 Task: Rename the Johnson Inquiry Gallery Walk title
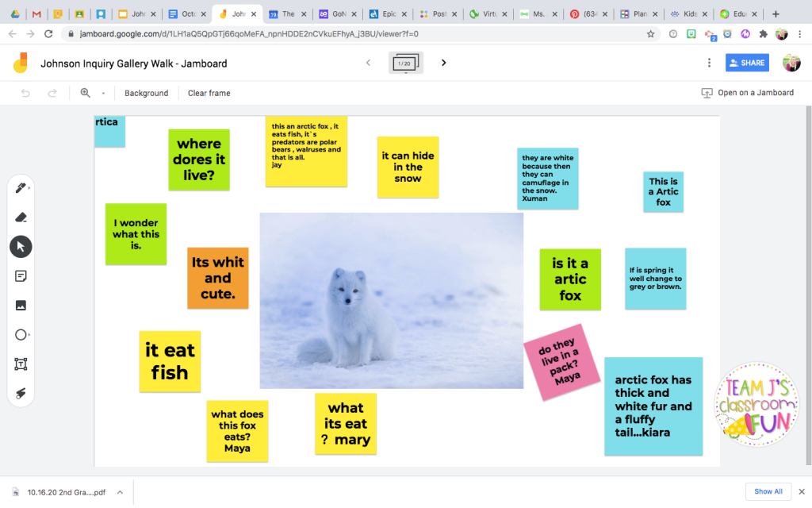click(x=133, y=63)
